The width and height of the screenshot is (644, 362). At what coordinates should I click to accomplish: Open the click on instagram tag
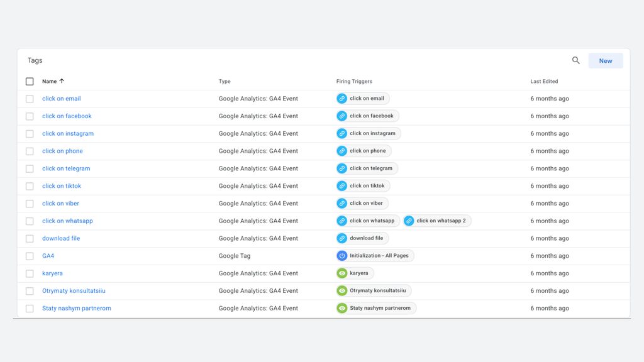click(x=68, y=133)
